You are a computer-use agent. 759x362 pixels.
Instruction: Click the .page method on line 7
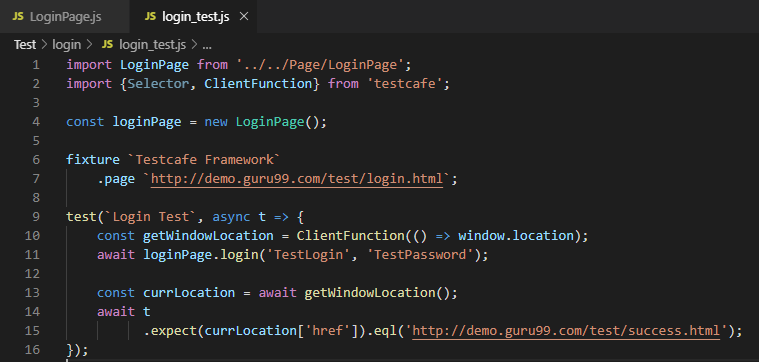(x=116, y=179)
